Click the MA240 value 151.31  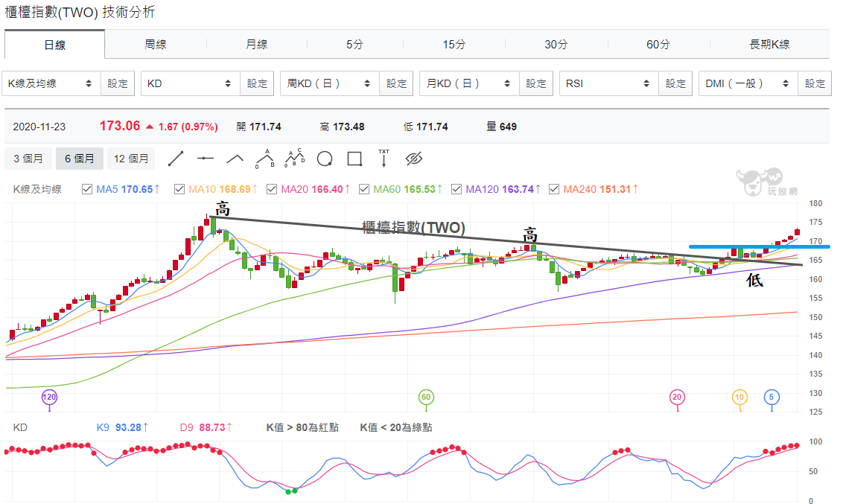pyautogui.click(x=615, y=189)
